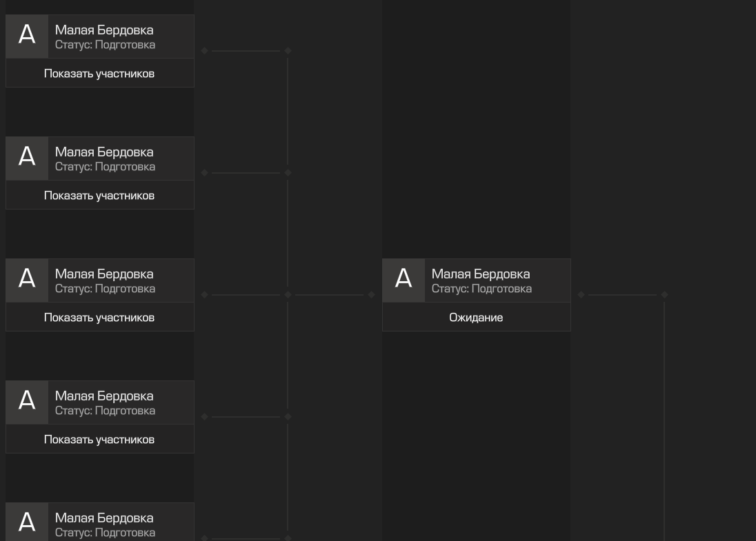Image resolution: width=756 pixels, height=541 pixels.
Task: Open 'Малая Бердовка' title of fourth left card
Action: pos(104,396)
